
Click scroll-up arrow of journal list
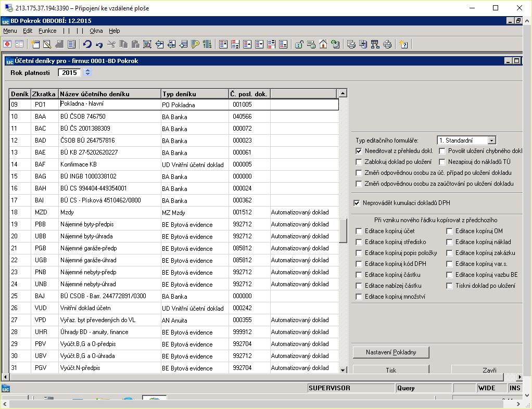point(343,93)
